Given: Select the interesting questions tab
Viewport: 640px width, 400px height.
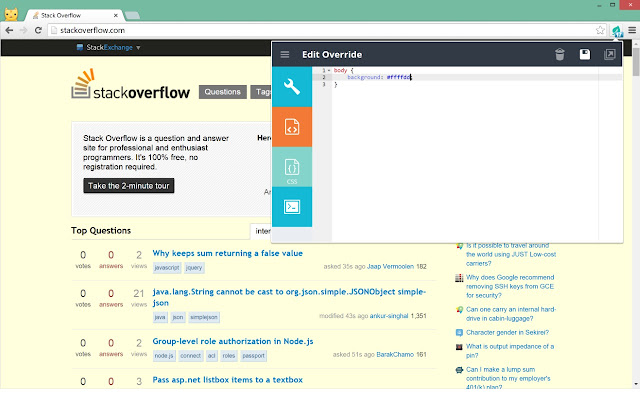Looking at the screenshot, I should (x=262, y=231).
